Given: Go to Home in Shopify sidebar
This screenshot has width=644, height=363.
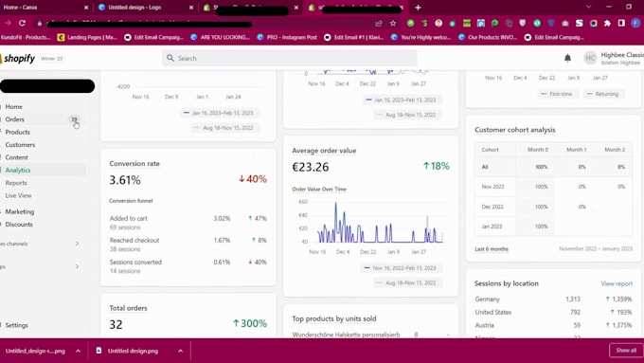Looking at the screenshot, I should click(14, 106).
